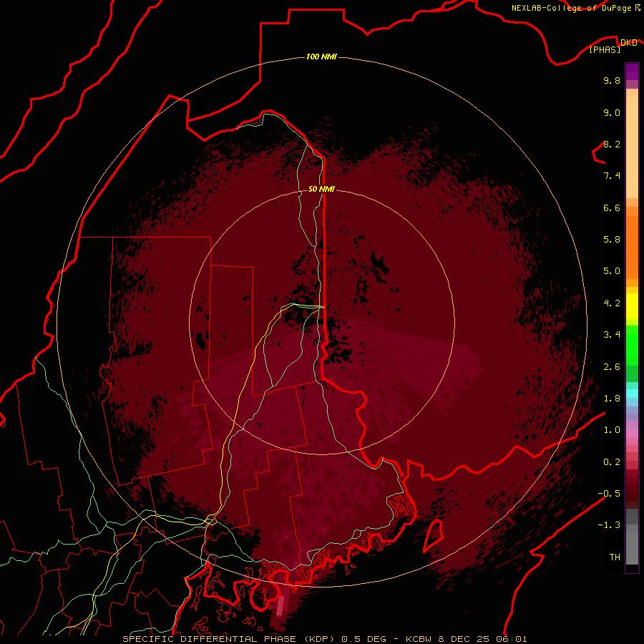Image resolution: width=644 pixels, height=644 pixels.
Task: Click the 7.4 value on the color scale
Action: click(x=612, y=176)
